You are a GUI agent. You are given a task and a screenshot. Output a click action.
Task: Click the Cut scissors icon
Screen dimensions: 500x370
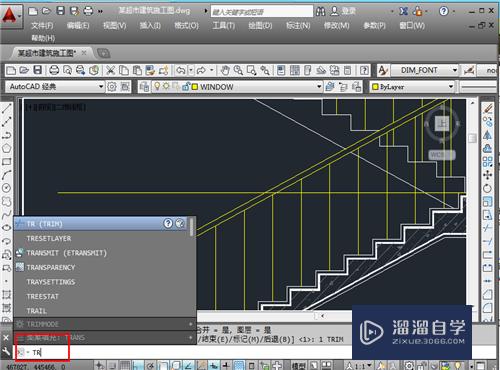click(110, 70)
